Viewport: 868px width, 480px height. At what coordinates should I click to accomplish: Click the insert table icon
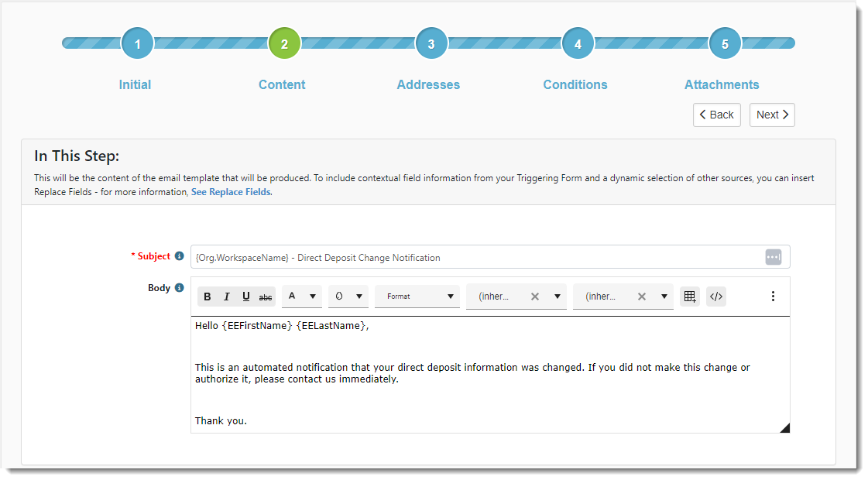pos(690,297)
